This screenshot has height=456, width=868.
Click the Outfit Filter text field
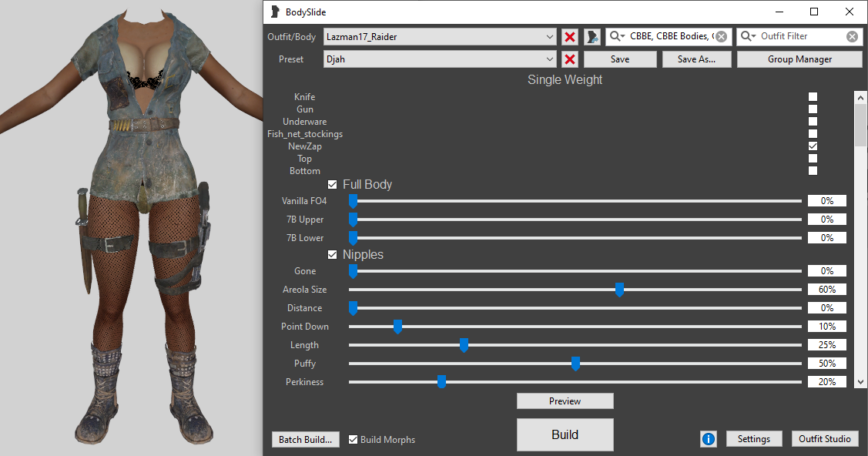(802, 36)
